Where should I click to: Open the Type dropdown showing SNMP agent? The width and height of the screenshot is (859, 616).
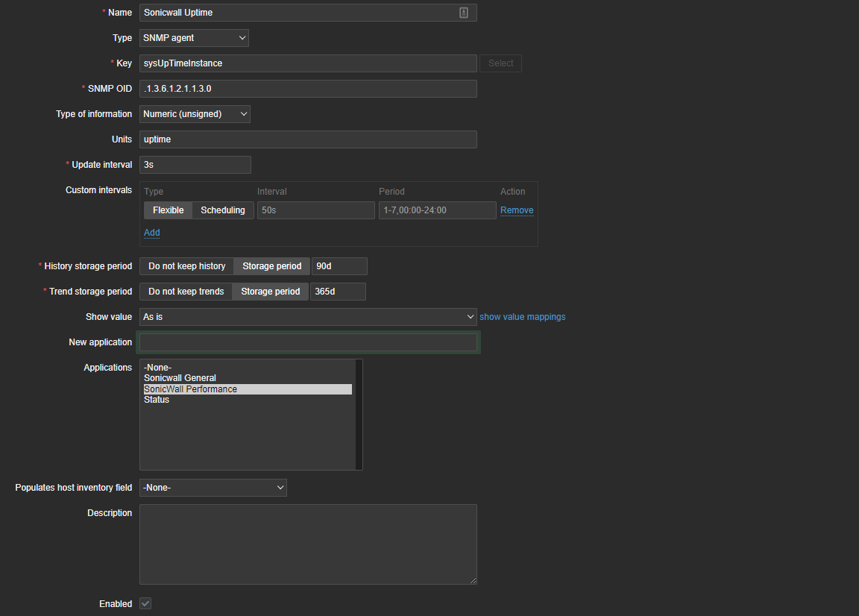click(x=194, y=38)
